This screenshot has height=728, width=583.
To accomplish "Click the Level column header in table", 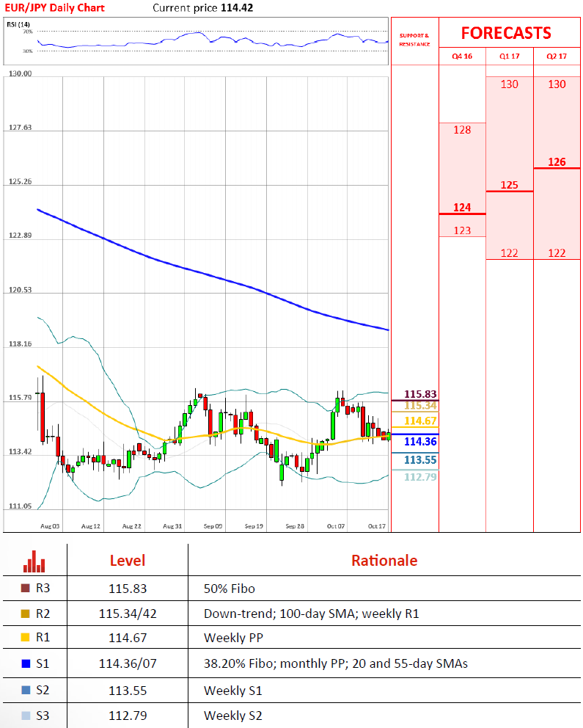I will coord(127,561).
